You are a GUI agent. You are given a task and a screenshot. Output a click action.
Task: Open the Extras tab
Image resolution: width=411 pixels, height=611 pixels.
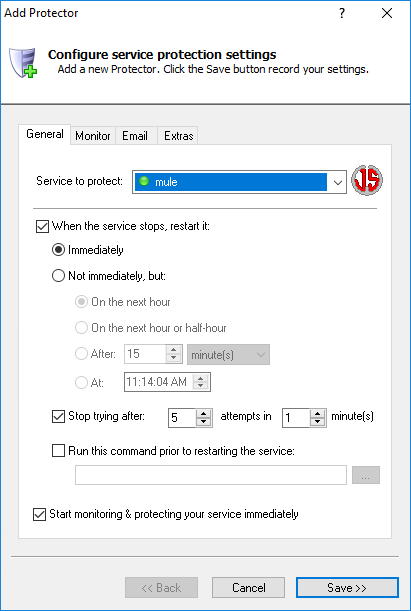coord(178,136)
